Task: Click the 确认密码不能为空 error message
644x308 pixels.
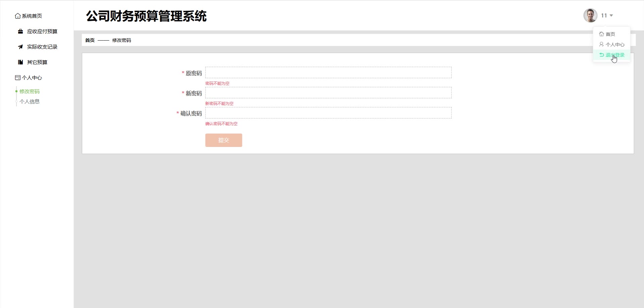Action: point(221,123)
